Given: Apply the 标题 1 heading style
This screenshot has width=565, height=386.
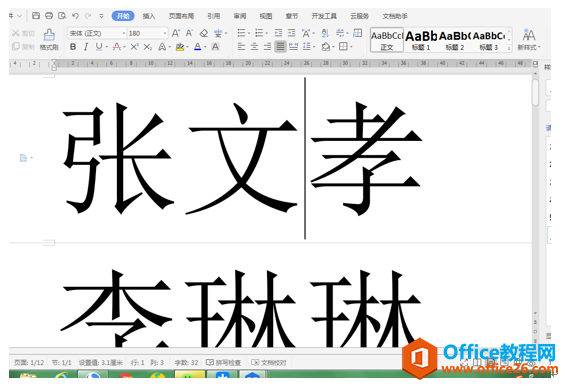Looking at the screenshot, I should pos(421,40).
